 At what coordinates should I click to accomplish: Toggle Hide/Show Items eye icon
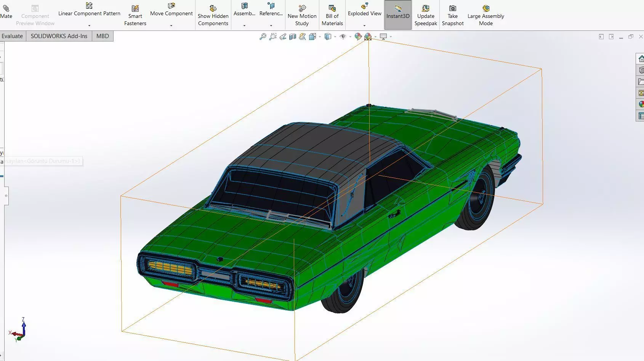(x=343, y=37)
